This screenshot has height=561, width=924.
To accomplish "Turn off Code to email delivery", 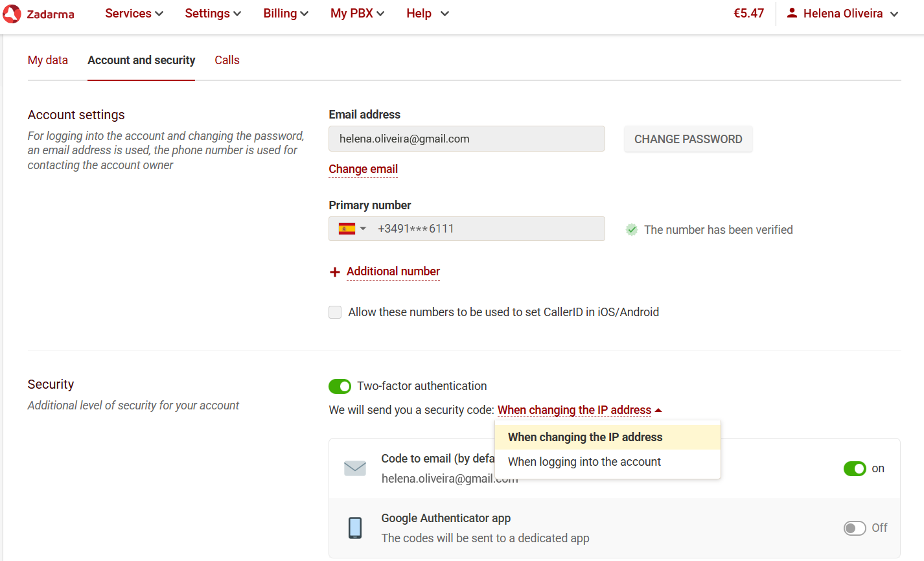I will coord(855,468).
